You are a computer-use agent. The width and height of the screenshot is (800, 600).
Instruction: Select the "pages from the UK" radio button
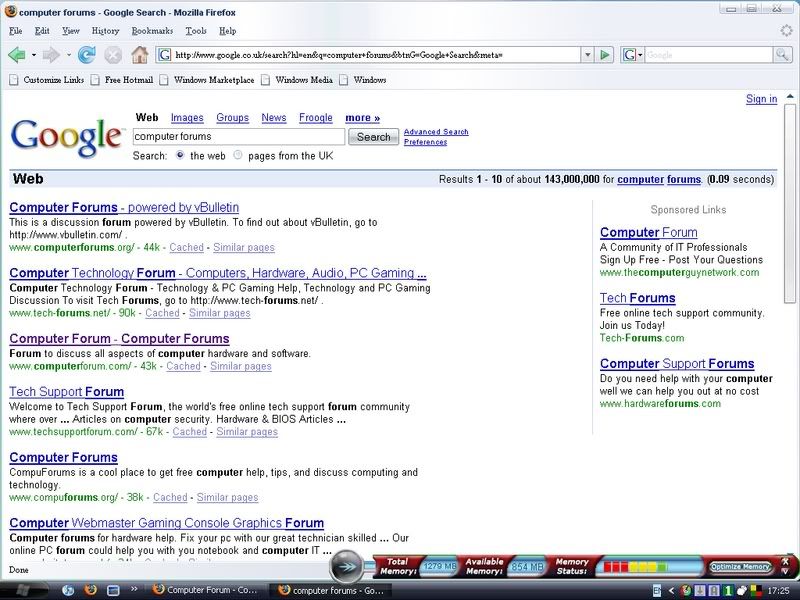pos(237,156)
